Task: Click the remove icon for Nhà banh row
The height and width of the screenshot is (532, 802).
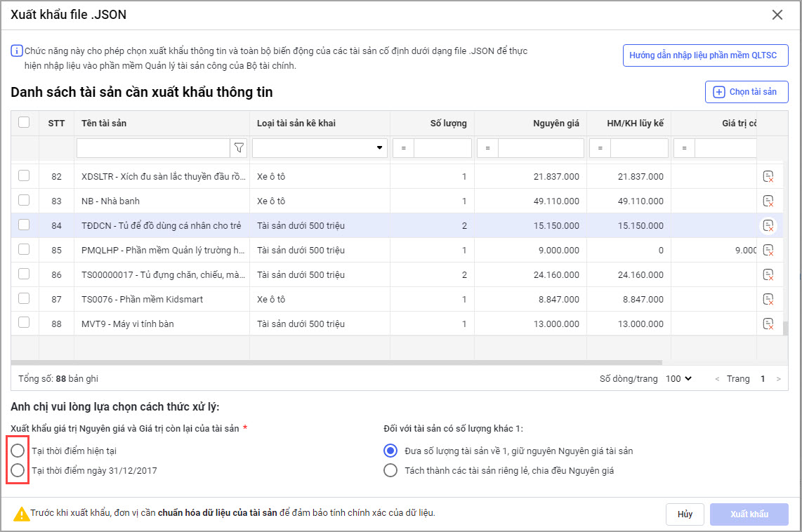Action: point(768,201)
